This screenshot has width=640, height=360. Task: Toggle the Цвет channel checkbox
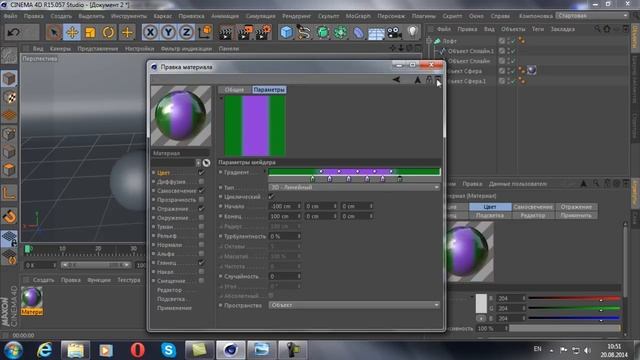pos(201,173)
